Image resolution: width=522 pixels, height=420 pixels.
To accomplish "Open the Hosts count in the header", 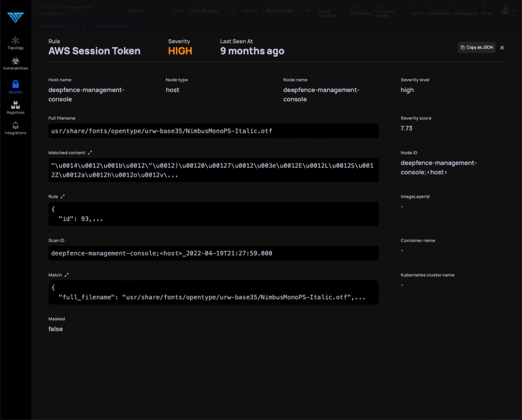I will pos(417,10).
